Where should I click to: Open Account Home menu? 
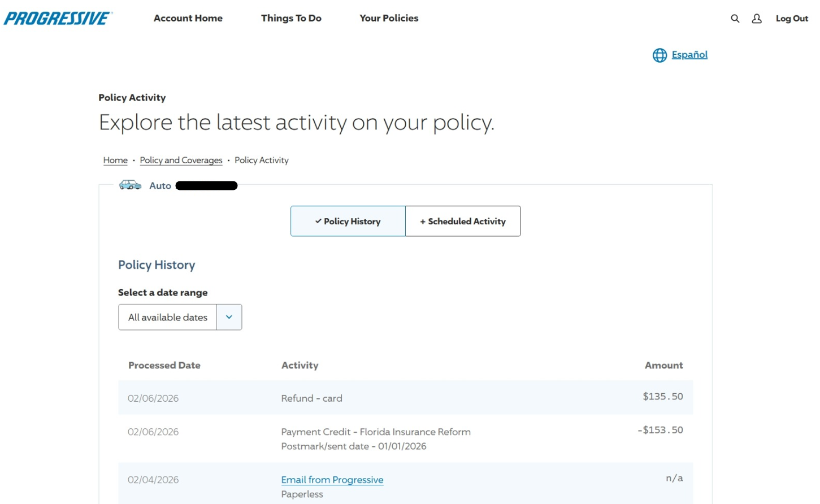point(188,18)
